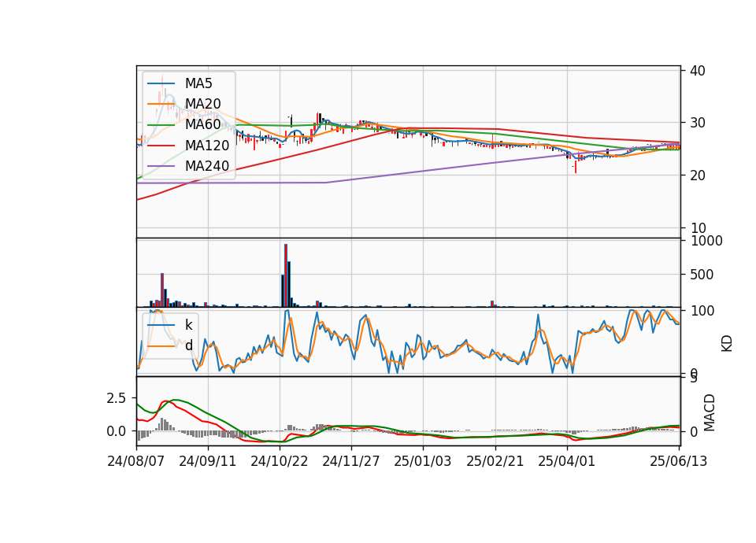The width and height of the screenshot is (756, 543).
Task: Click the MA120 legend label
Action: coord(207,145)
